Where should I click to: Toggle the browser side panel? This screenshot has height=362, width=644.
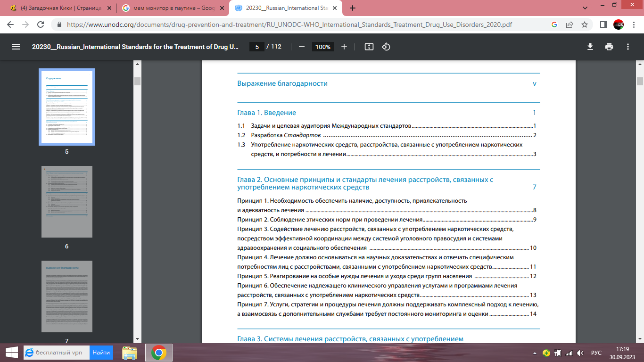click(x=603, y=25)
